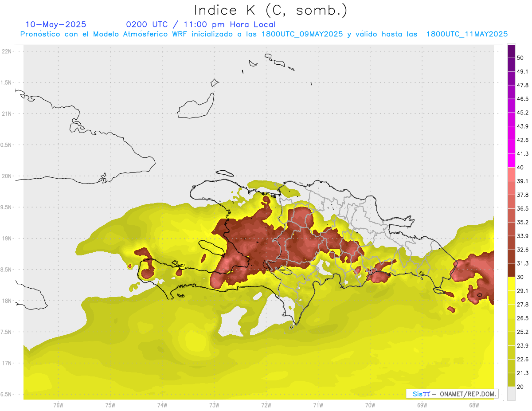Click the "76W" longitude label
532x411 pixels.
[x=58, y=405]
